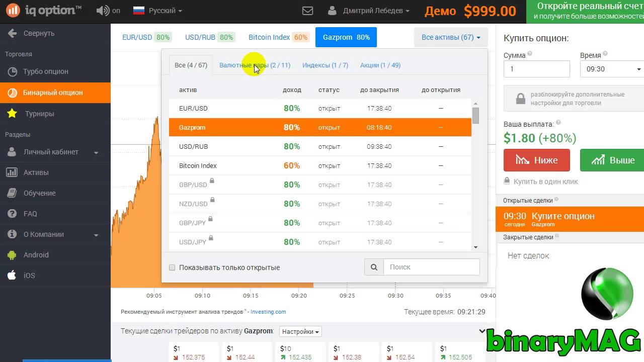The image size is (644, 362).
Task: Click the Свернуть back arrow icon
Action: click(12, 33)
